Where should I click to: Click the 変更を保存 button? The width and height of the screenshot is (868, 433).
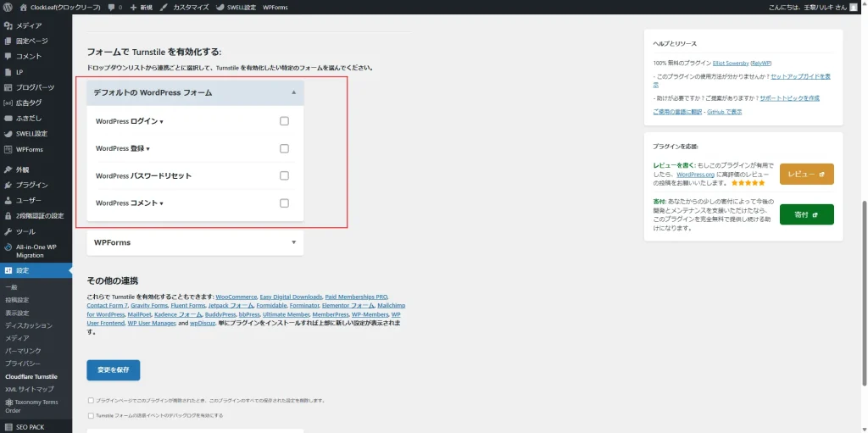[113, 370]
